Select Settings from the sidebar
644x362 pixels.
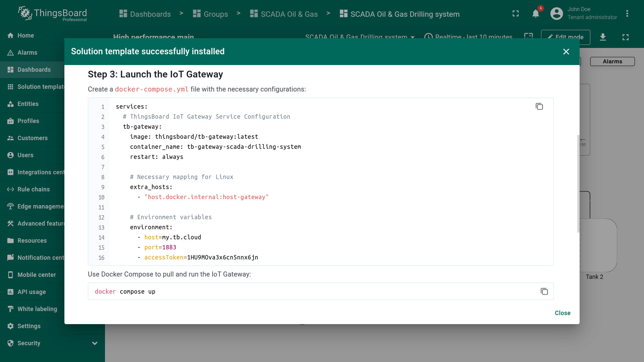(x=29, y=326)
